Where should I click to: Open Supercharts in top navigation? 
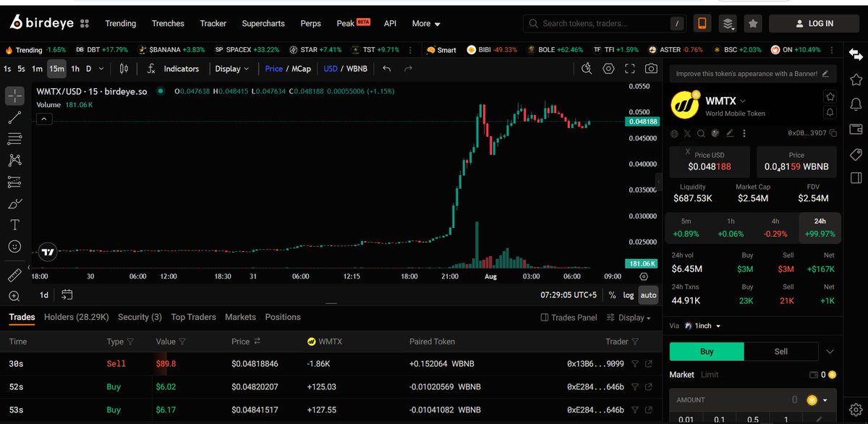[x=263, y=23]
